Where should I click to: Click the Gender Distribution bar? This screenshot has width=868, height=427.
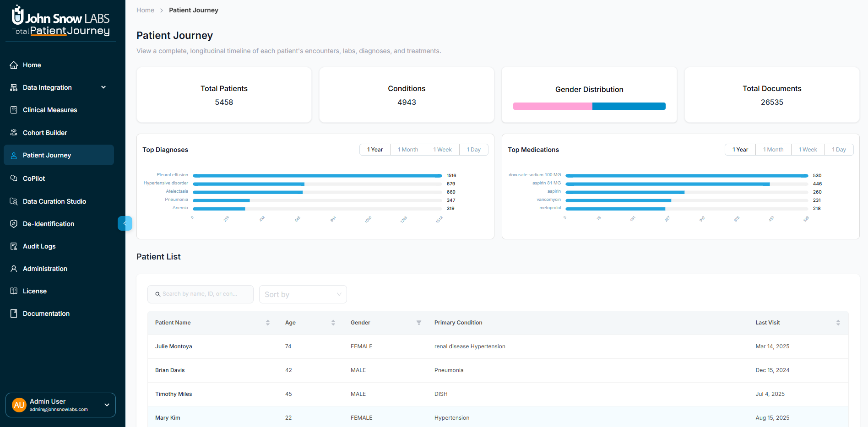tap(589, 106)
